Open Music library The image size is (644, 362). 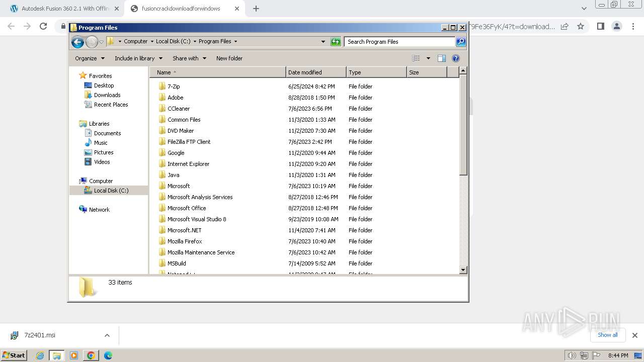101,143
